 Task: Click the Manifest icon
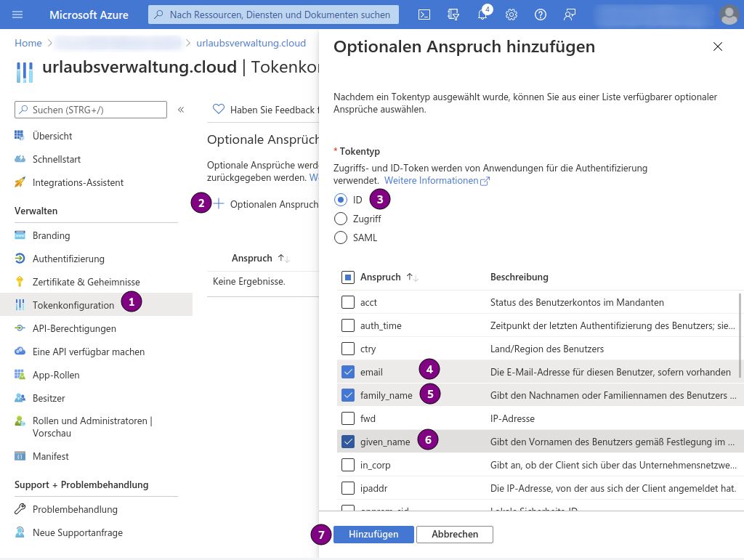20,456
